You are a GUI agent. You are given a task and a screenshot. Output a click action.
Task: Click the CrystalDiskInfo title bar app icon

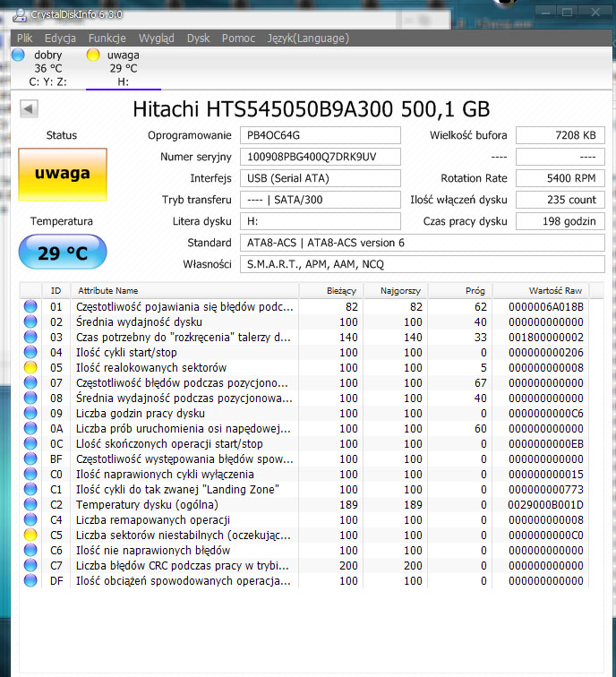(x=20, y=15)
